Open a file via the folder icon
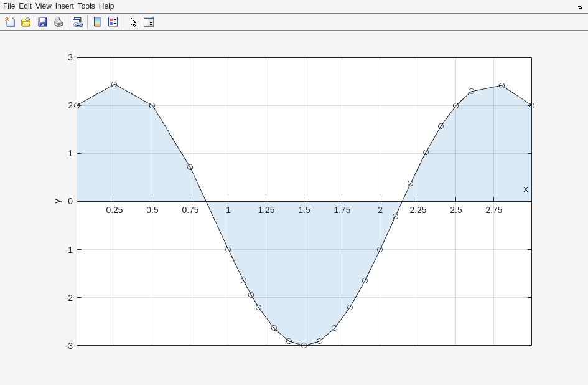The image size is (588, 385). [x=26, y=22]
